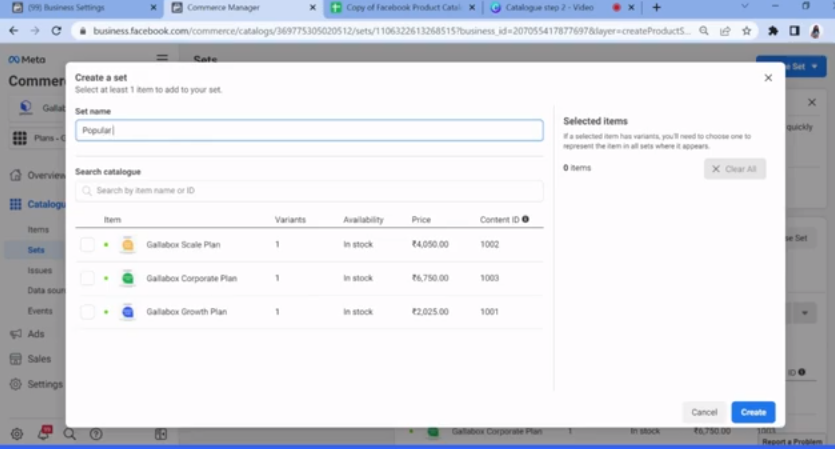The width and height of the screenshot is (835, 449).
Task: Click the zoom magnifier icon in the address bar
Action: click(704, 31)
